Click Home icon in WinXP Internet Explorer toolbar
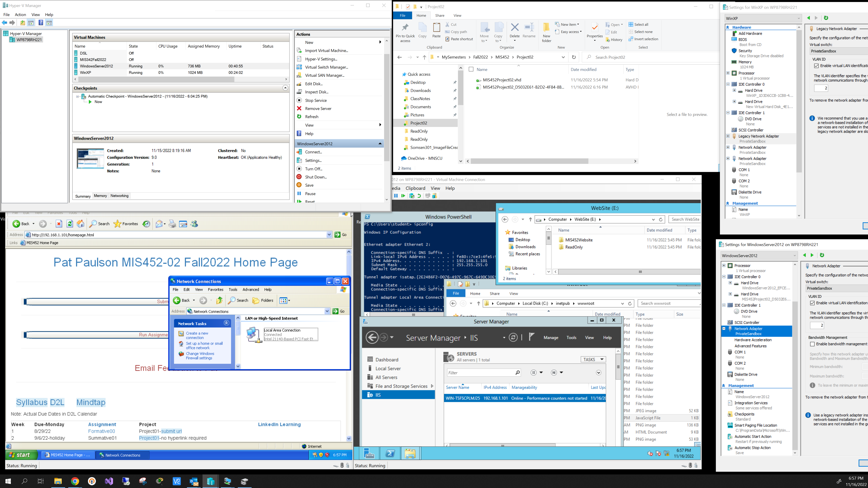This screenshot has width=868, height=488. 80,224
